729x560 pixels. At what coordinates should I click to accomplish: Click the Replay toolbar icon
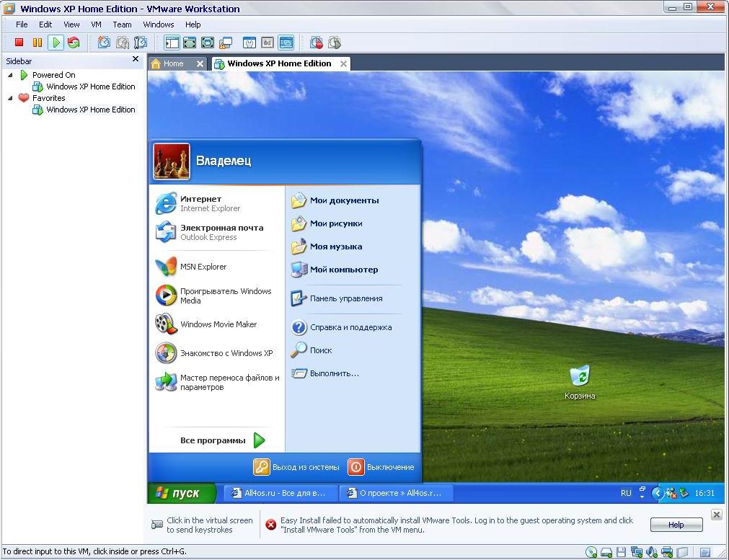click(x=335, y=43)
